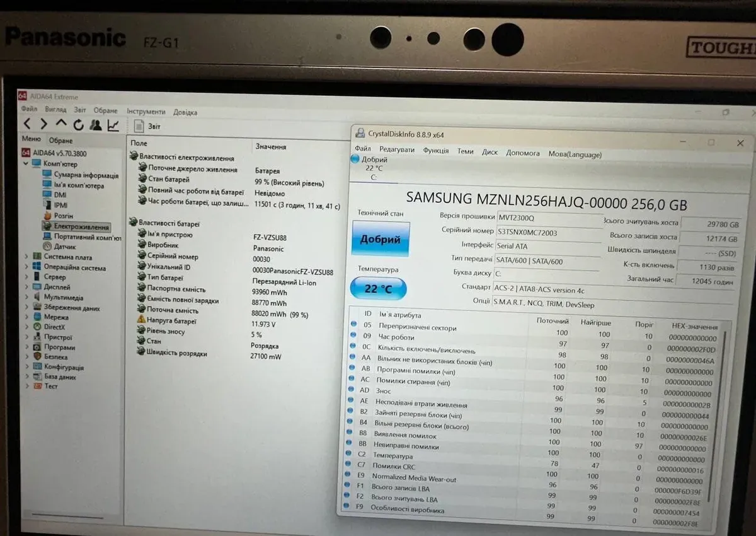Expand the Системна плата tree node
756x536 pixels.
pos(26,257)
